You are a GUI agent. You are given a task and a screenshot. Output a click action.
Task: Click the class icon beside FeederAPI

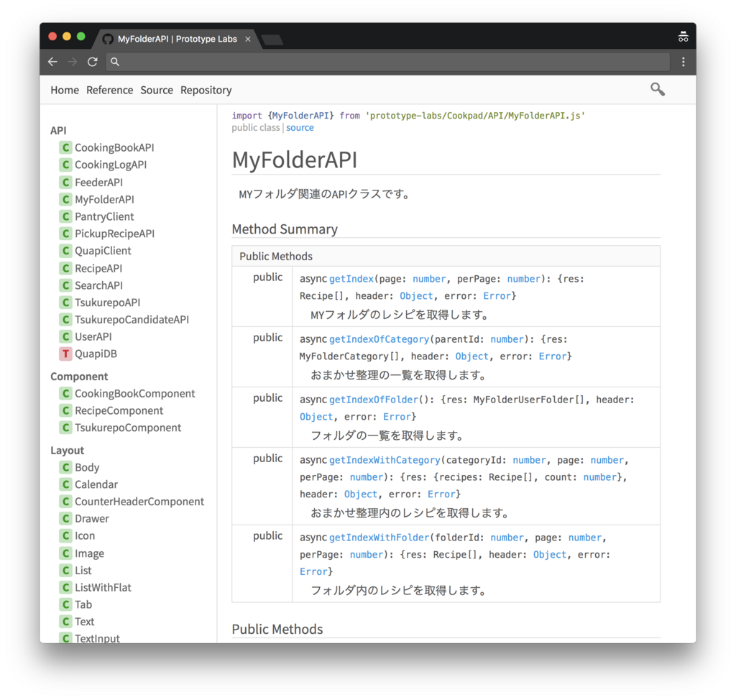(65, 182)
